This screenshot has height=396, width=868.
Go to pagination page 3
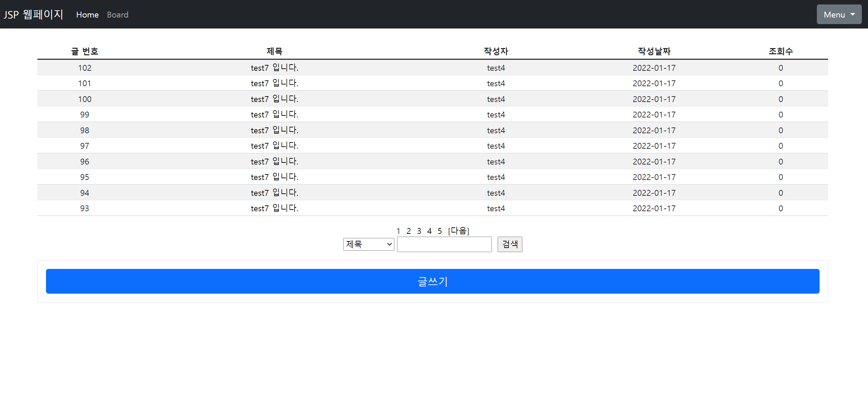(x=419, y=231)
